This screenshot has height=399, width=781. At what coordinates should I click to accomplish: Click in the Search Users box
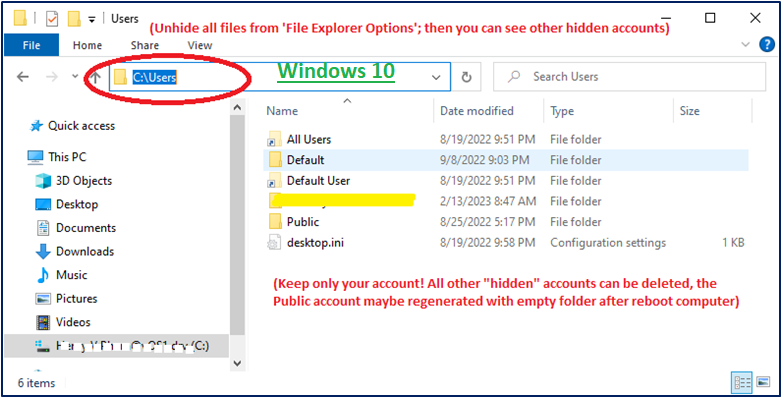[629, 77]
